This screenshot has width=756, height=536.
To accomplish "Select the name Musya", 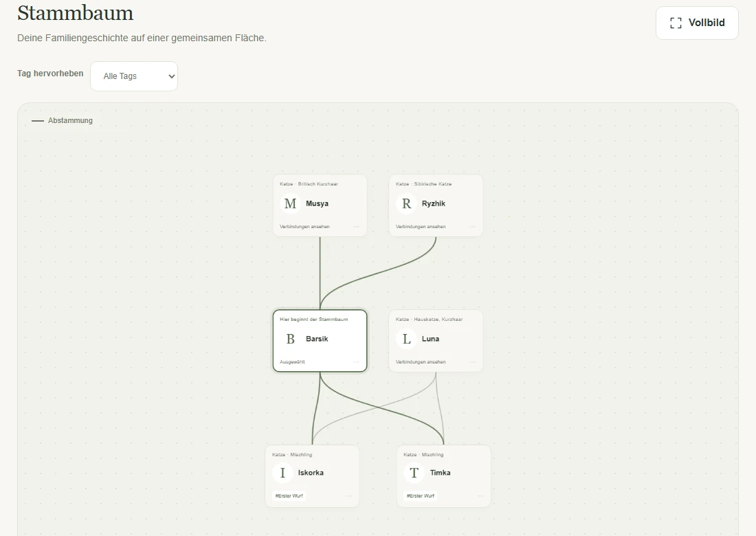I will pos(318,203).
